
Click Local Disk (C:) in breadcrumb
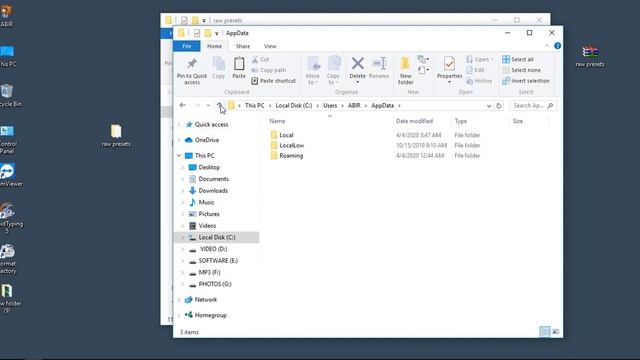294,105
